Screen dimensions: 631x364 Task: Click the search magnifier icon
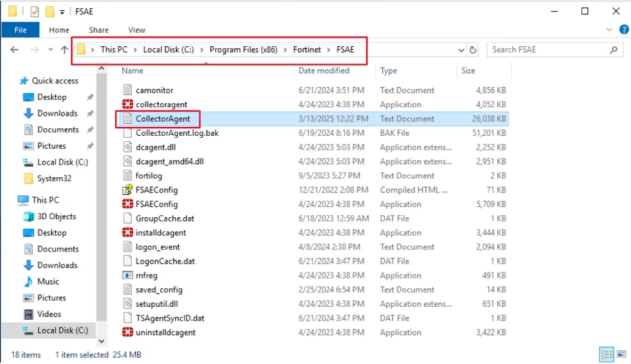(x=613, y=50)
